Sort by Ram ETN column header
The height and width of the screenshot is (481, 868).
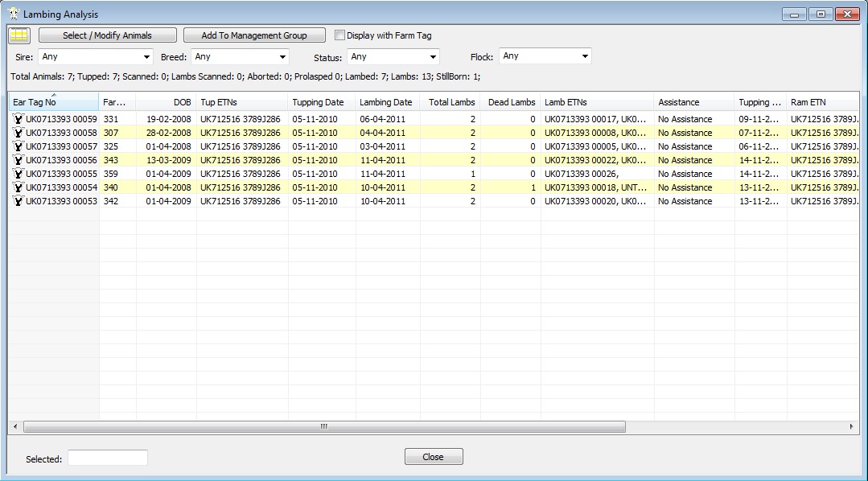tap(823, 102)
